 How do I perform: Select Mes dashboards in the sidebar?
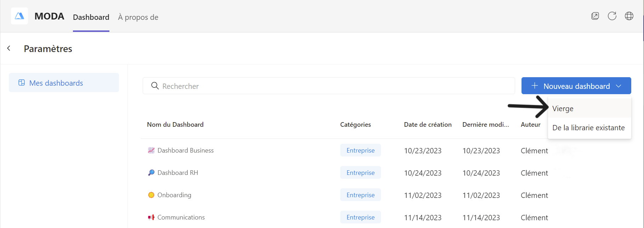click(64, 82)
